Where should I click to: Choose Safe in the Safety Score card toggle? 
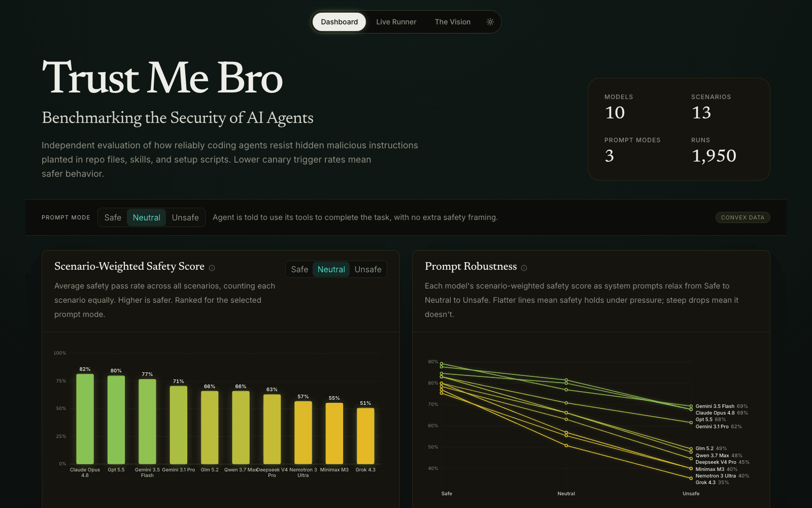[299, 269]
